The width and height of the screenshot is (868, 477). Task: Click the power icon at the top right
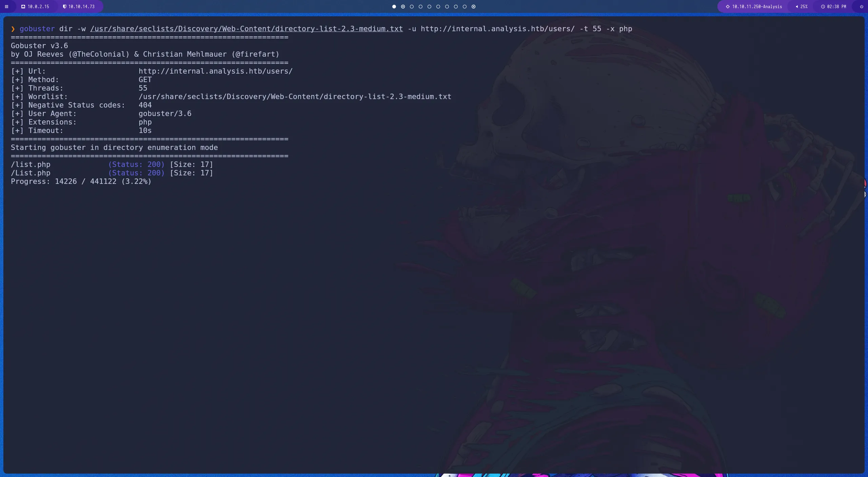(x=861, y=6)
